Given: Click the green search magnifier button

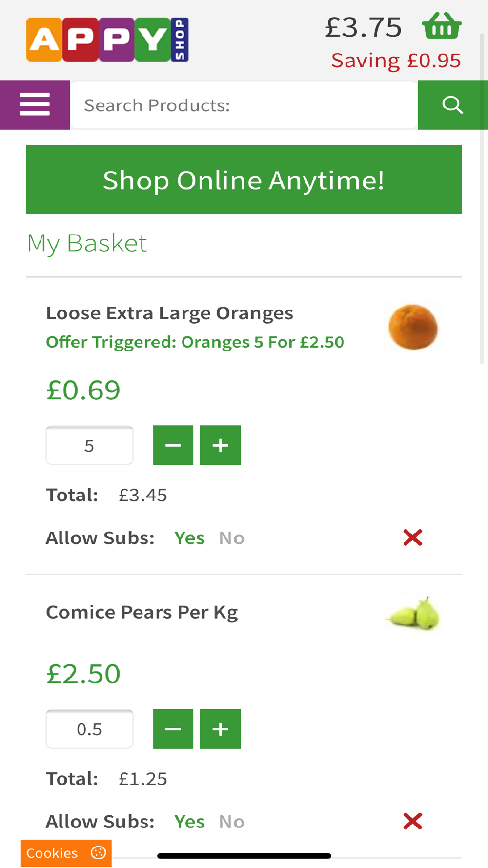Looking at the screenshot, I should [453, 104].
